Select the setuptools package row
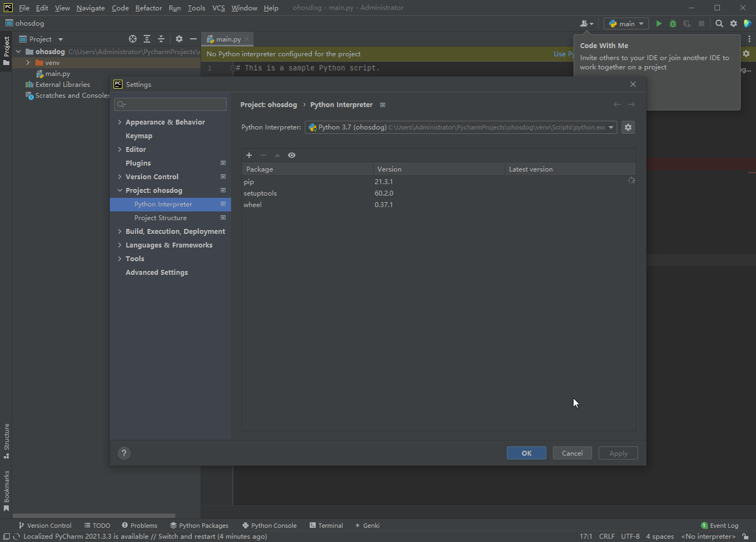 (439, 193)
